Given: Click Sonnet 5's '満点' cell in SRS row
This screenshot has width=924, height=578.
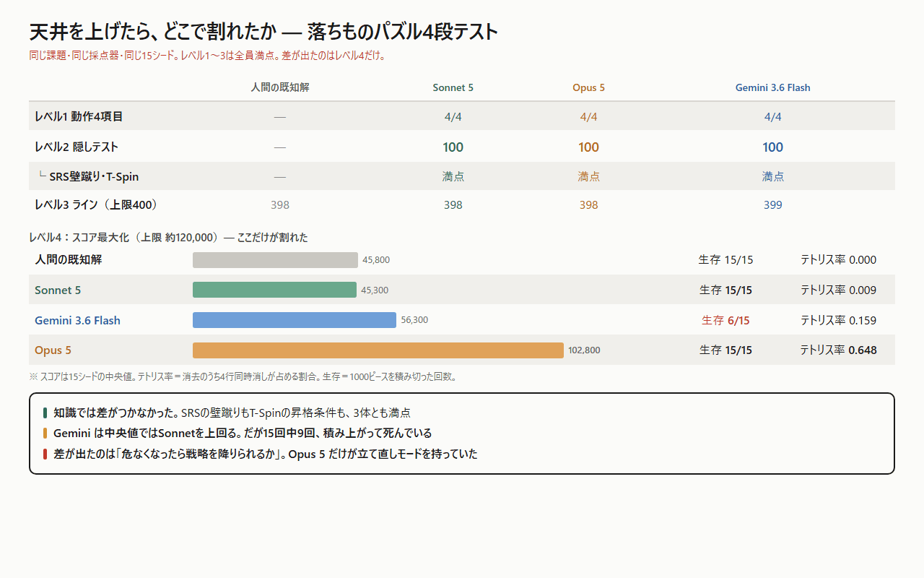Looking at the screenshot, I should coord(453,176).
